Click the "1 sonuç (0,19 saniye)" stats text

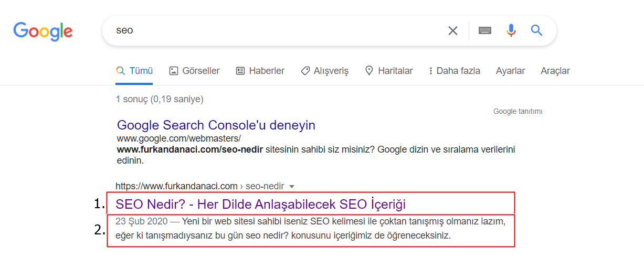[x=160, y=99]
